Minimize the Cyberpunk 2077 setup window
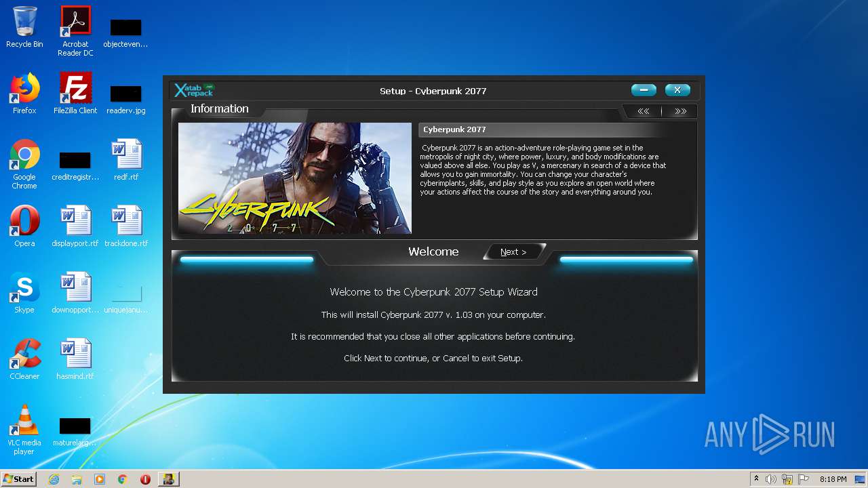 pos(644,90)
